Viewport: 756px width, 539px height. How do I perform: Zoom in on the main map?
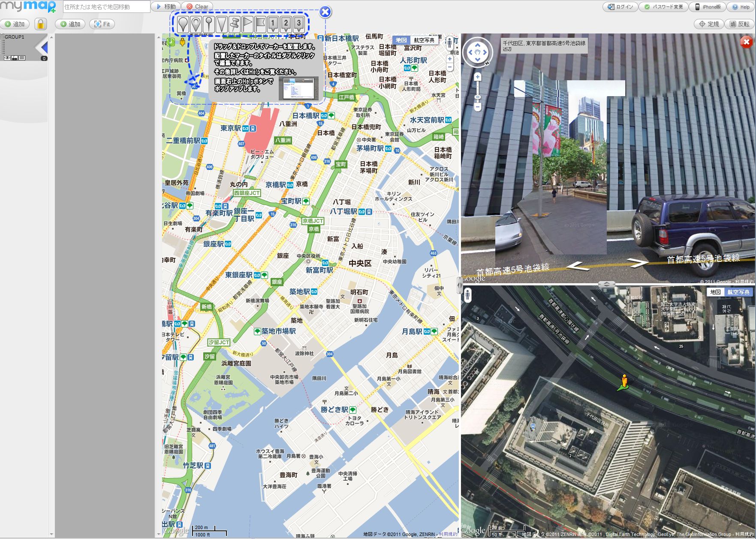[x=450, y=59]
